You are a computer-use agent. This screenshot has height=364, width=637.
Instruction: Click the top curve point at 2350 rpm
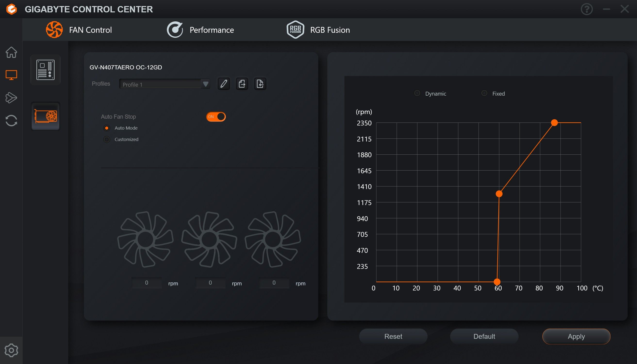click(554, 123)
